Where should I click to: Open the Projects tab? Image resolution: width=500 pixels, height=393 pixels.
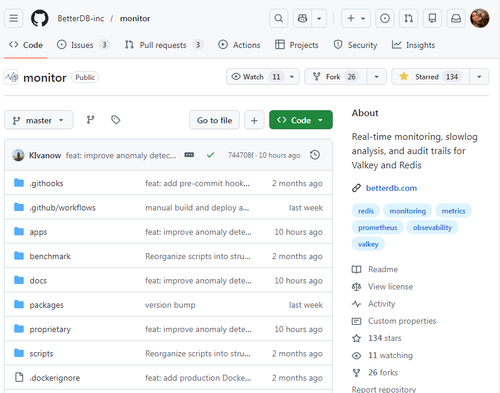coord(297,45)
